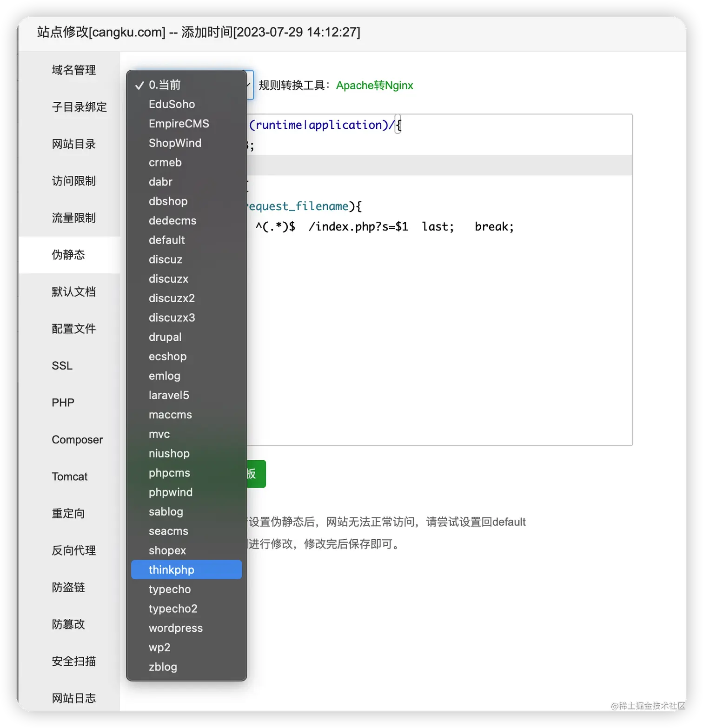Open the Apache转Nginx conversion tool link
This screenshot has width=703, height=728.
[374, 85]
